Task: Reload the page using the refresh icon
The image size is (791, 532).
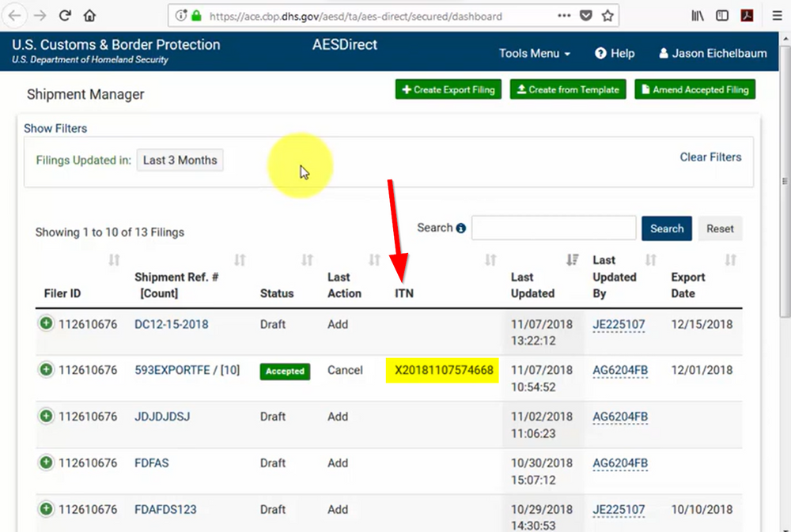Action: point(65,15)
